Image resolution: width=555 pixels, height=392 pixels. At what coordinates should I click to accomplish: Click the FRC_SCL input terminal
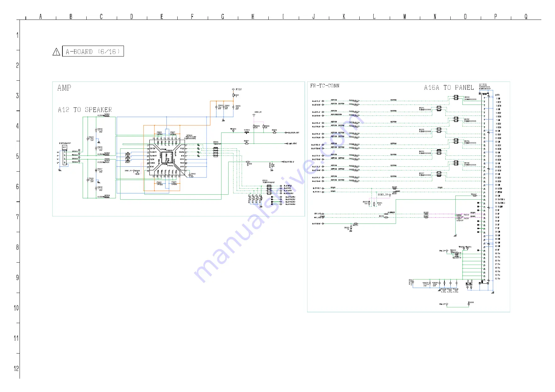click(x=323, y=214)
